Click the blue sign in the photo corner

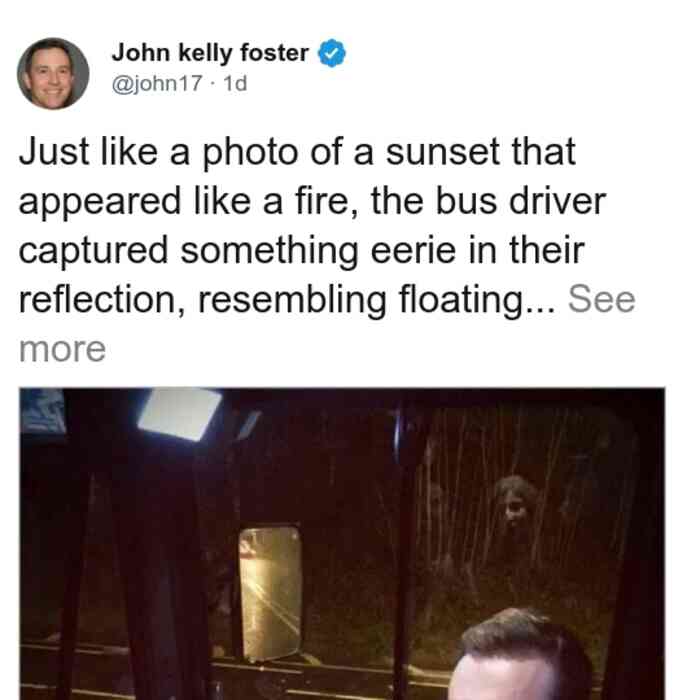tap(43, 411)
